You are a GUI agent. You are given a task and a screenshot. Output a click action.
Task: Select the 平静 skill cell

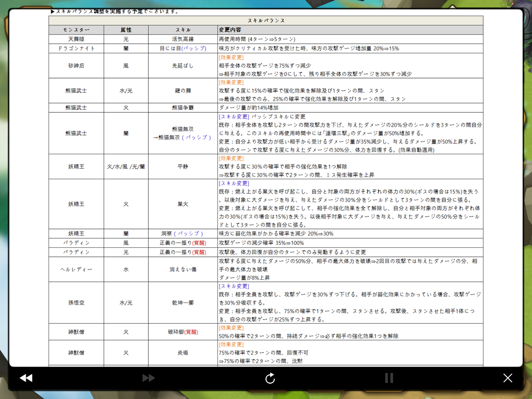183,166
